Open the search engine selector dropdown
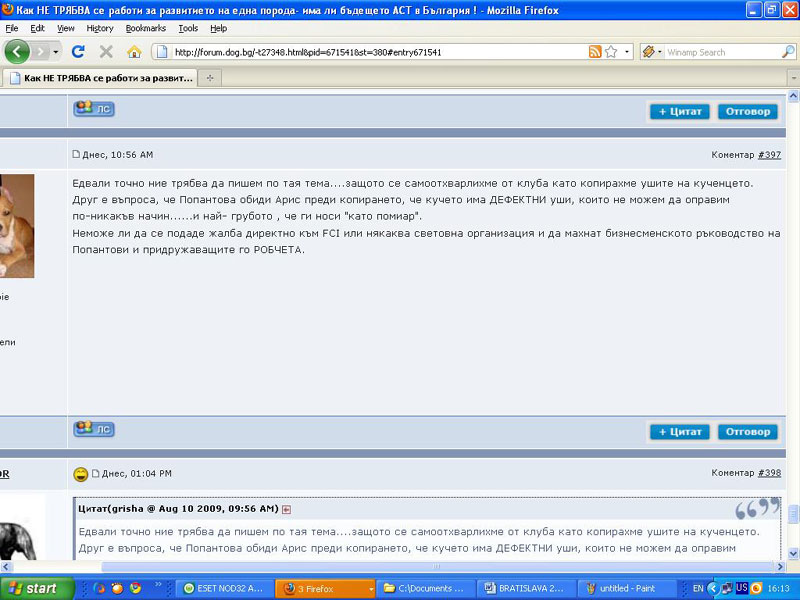Screen dimensions: 800x600 (652, 52)
